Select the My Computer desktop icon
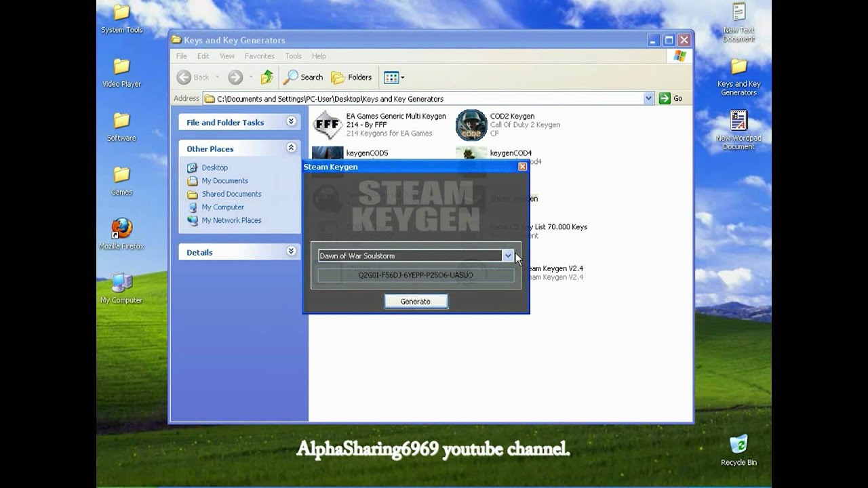The width and height of the screenshot is (868, 488). click(121, 288)
